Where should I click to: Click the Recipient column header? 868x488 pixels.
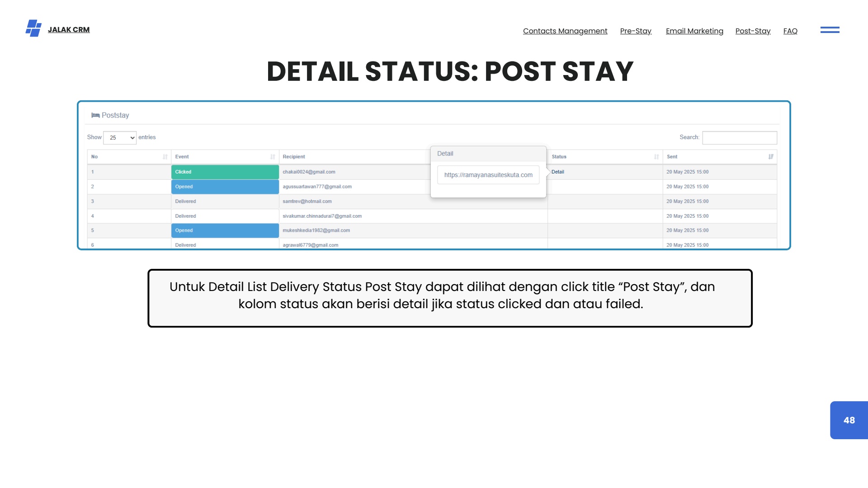coord(294,157)
